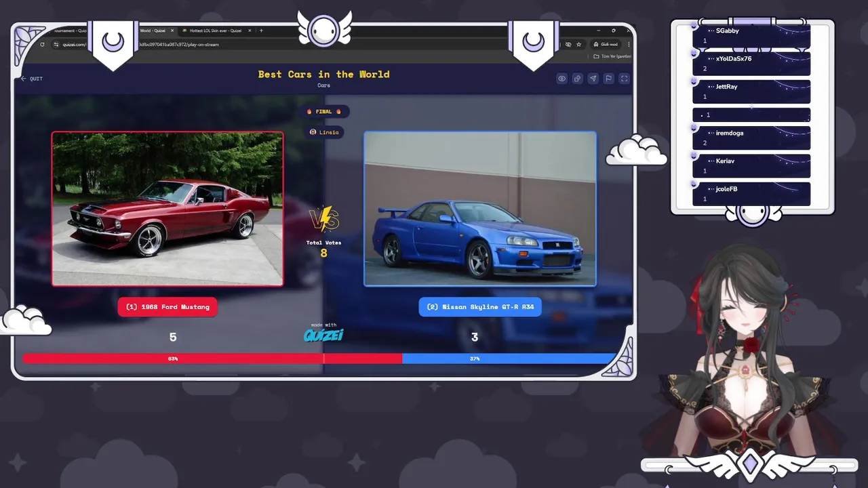Open the Tüm Yer İşaretleri bookmarks folder

coord(612,56)
